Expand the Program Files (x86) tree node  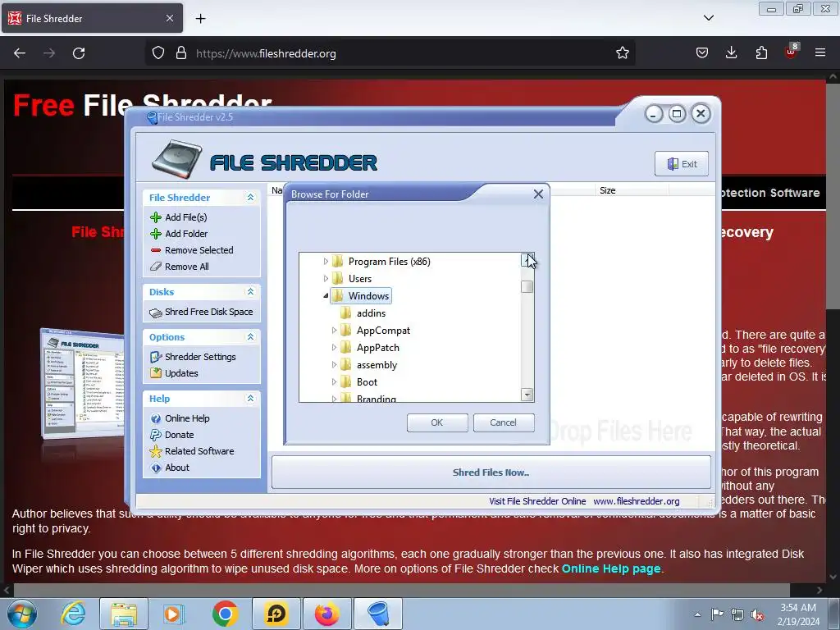(326, 262)
